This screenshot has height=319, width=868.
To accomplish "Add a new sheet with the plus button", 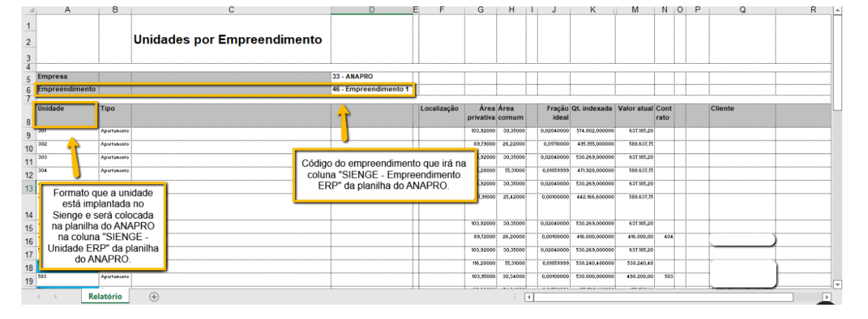I will click(154, 296).
